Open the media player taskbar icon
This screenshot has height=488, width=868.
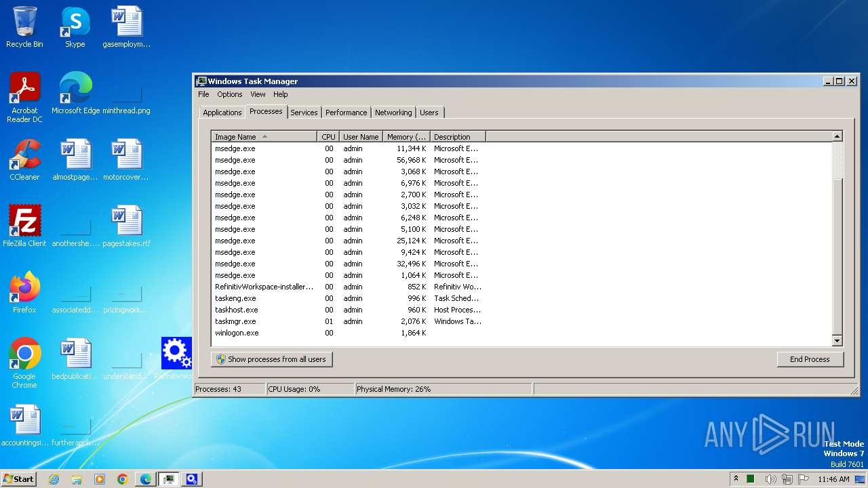click(100, 479)
